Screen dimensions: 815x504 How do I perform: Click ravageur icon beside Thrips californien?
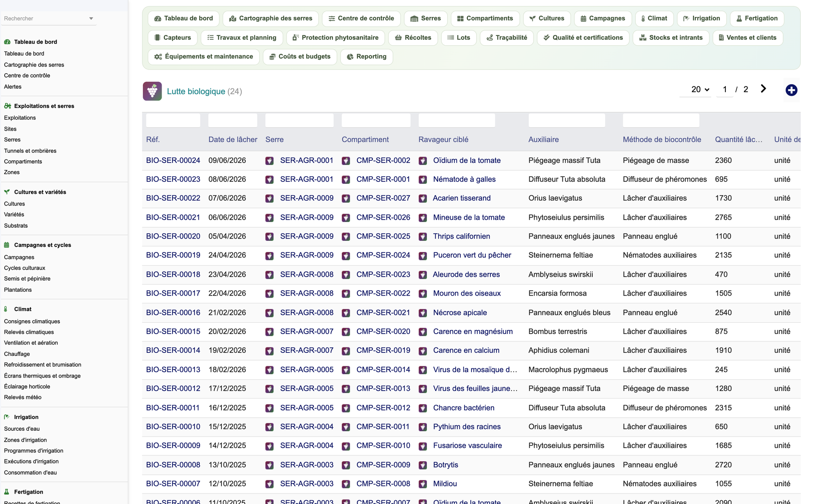[x=423, y=237]
